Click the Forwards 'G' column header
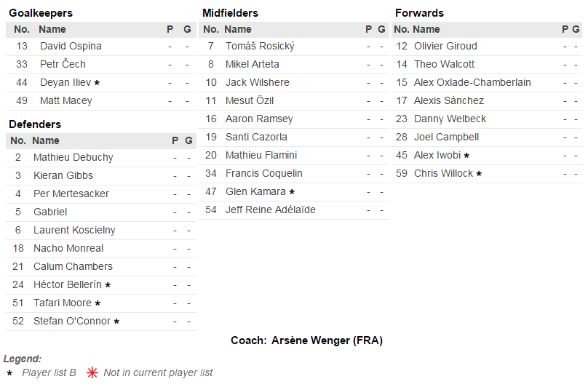The height and width of the screenshot is (387, 588). pyautogui.click(x=575, y=29)
